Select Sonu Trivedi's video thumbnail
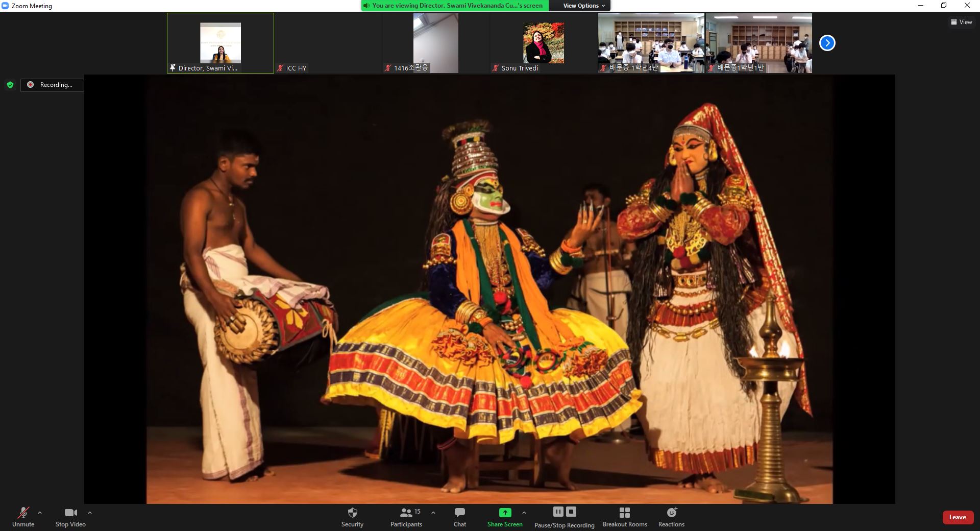Screen dimensions: 980x531 pyautogui.click(x=543, y=43)
